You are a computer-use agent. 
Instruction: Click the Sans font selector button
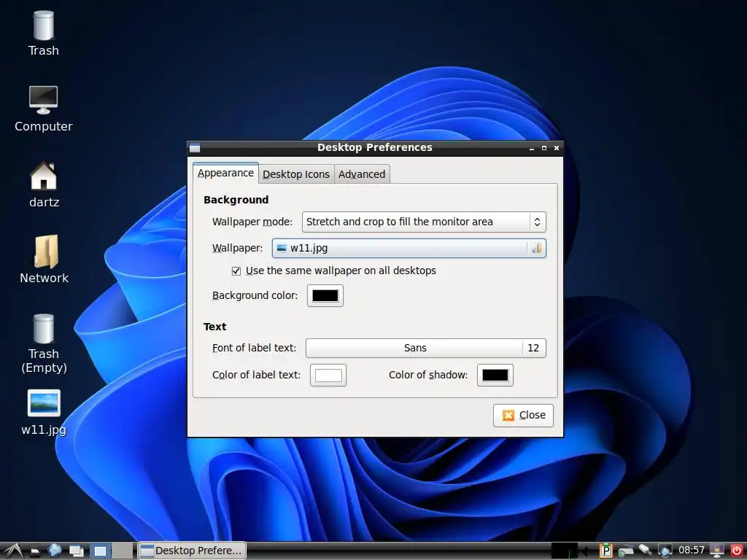click(414, 348)
